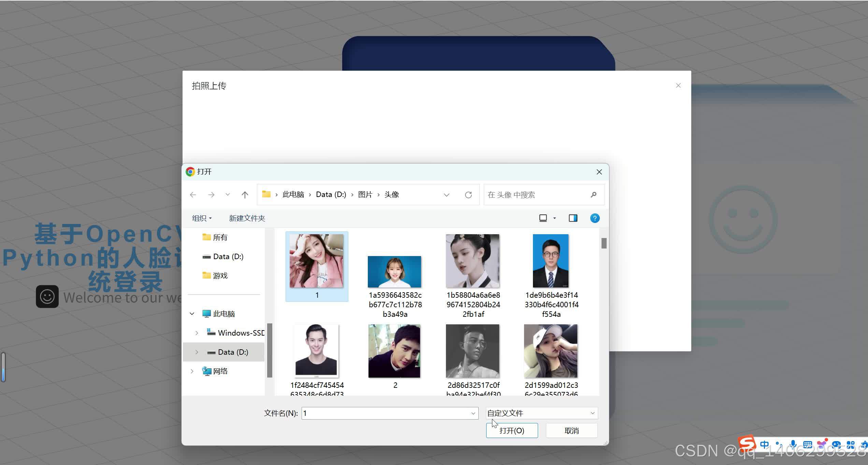Click the search magnifier icon

(x=593, y=195)
